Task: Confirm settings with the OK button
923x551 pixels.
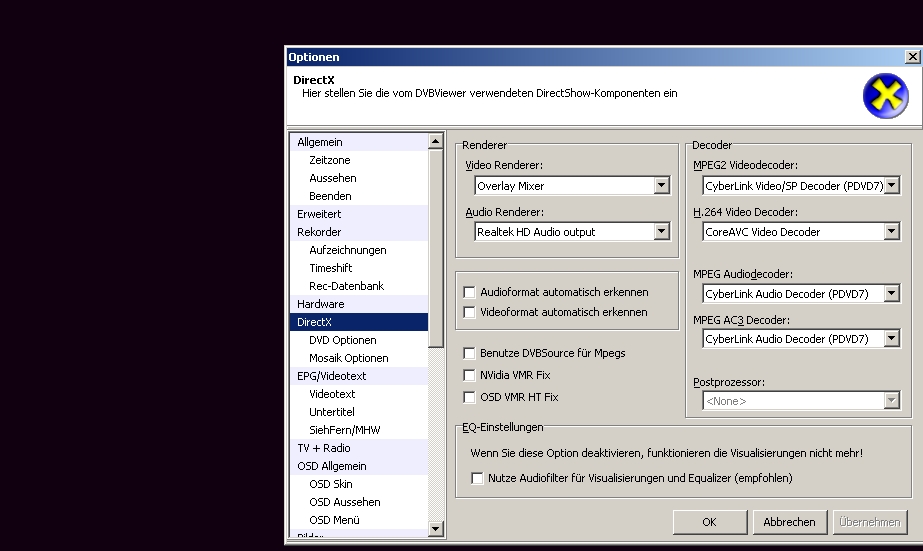Action: tap(709, 522)
